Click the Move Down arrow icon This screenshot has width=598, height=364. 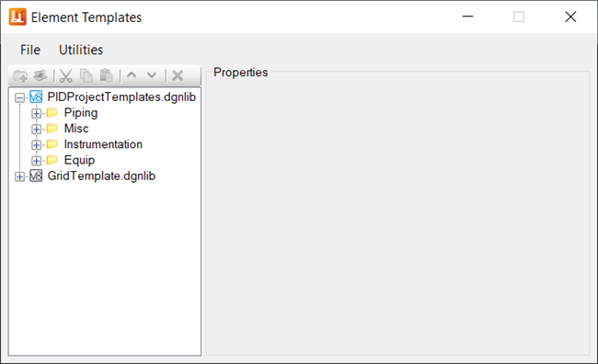click(152, 75)
